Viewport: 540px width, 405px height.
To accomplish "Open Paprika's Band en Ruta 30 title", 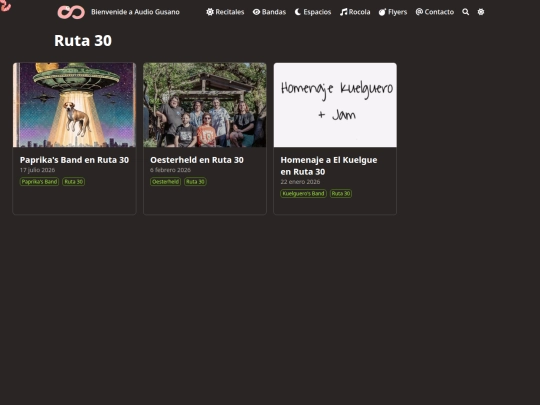I will pos(74,160).
